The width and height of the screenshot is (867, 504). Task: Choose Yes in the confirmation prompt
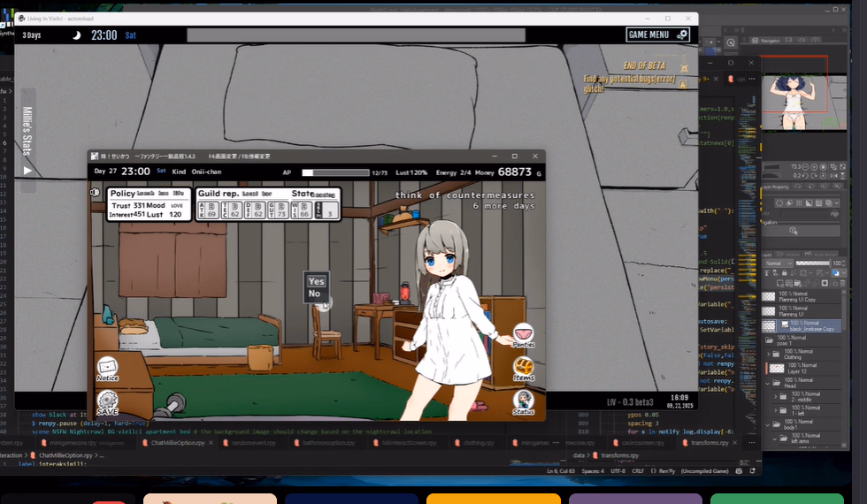[316, 282]
